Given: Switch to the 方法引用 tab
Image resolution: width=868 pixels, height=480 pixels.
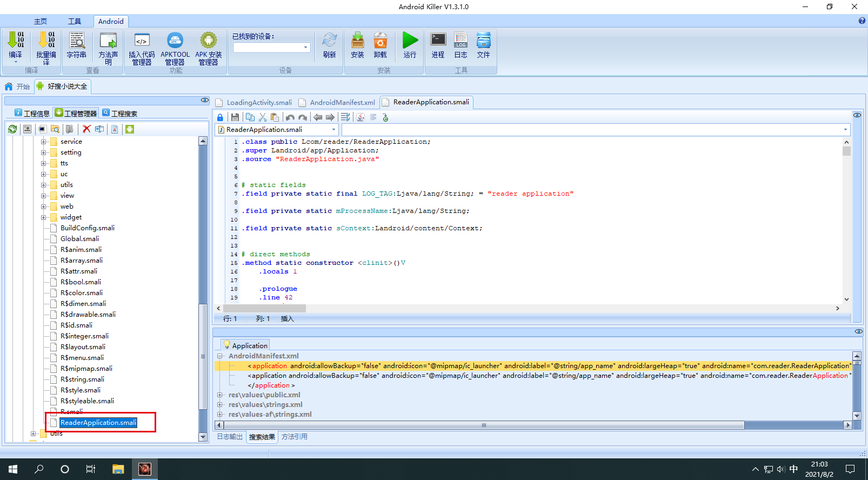Looking at the screenshot, I should coord(295,437).
